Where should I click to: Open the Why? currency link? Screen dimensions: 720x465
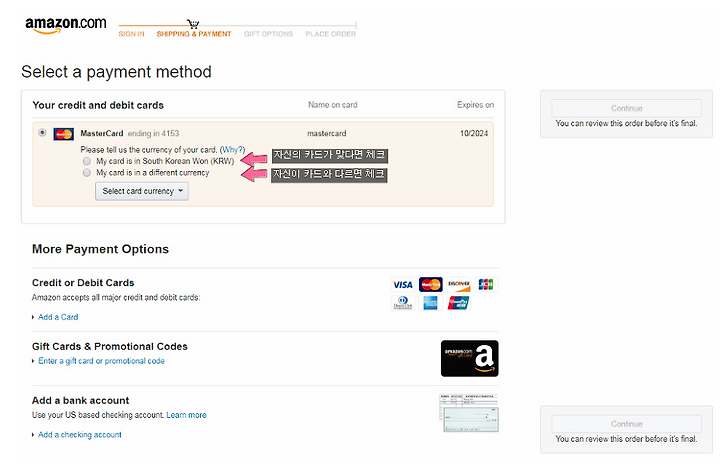pos(232,150)
